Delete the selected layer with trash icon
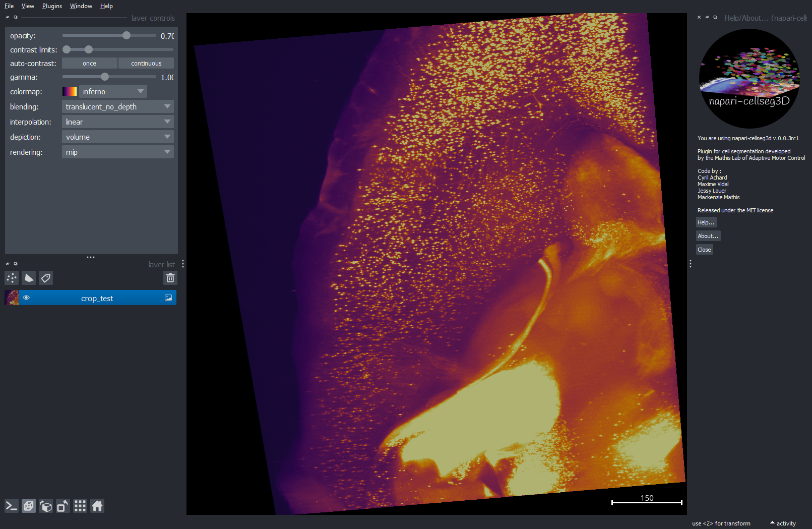The height and width of the screenshot is (529, 812). point(170,278)
